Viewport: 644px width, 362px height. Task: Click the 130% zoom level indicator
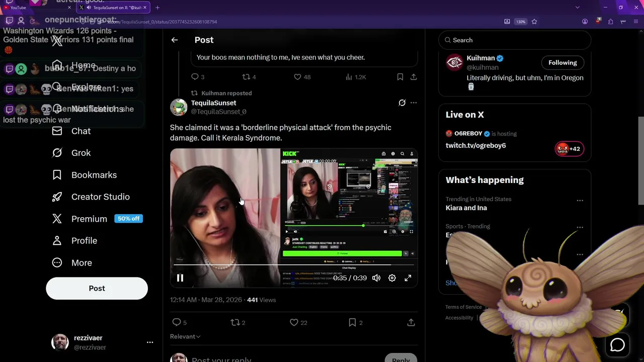(x=521, y=22)
